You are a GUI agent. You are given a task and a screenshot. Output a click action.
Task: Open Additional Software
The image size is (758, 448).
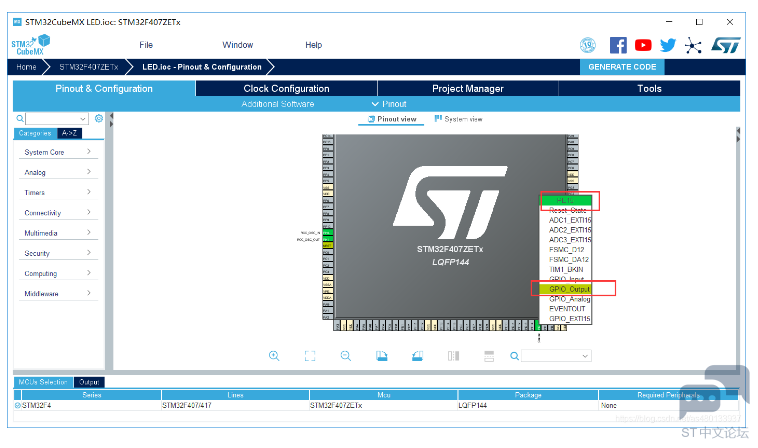277,104
